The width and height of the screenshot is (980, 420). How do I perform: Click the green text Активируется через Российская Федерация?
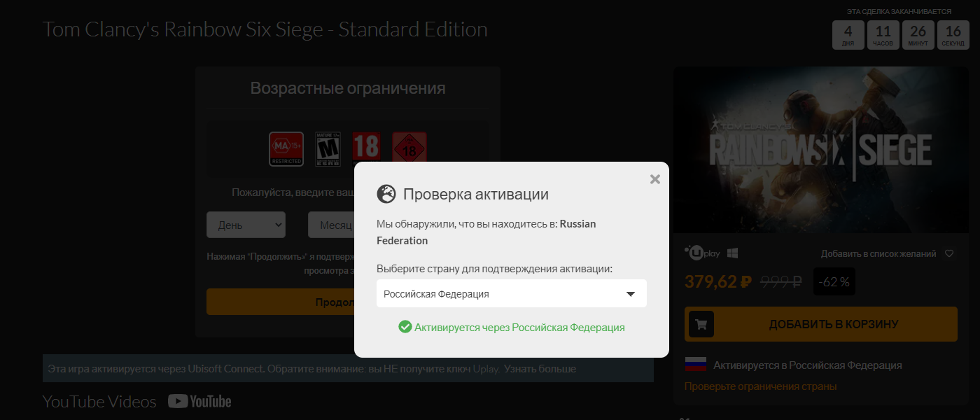pos(519,327)
